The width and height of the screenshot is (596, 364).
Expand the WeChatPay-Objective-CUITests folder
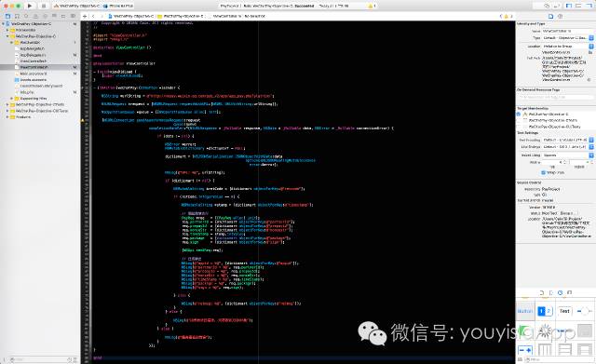7,111
